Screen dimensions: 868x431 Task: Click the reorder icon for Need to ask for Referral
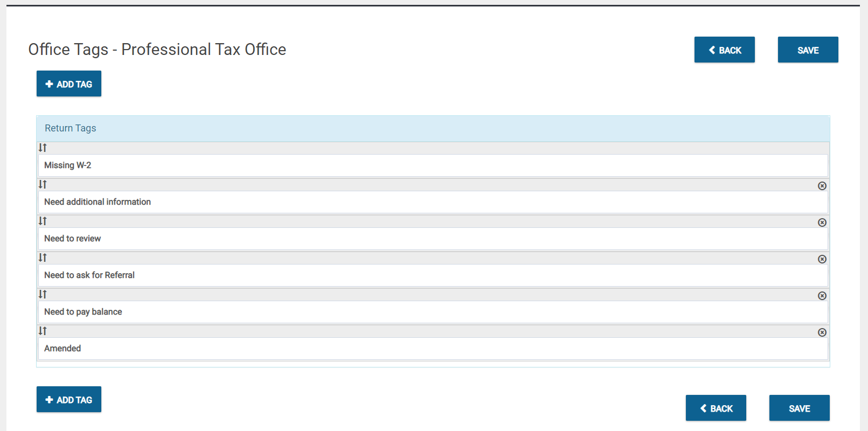[43, 258]
